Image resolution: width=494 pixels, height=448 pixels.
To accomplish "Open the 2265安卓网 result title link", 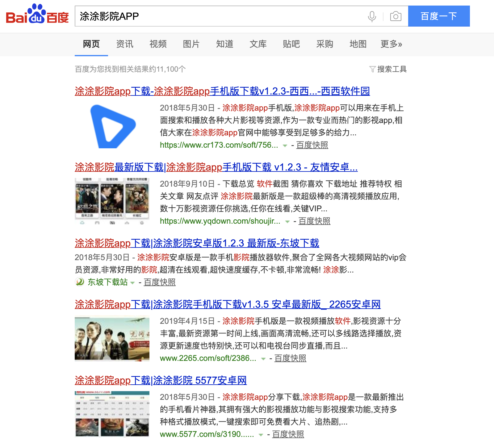I will (x=228, y=304).
